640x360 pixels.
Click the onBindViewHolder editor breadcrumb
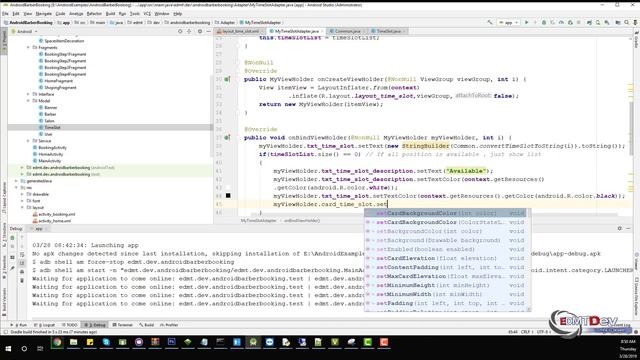302,221
